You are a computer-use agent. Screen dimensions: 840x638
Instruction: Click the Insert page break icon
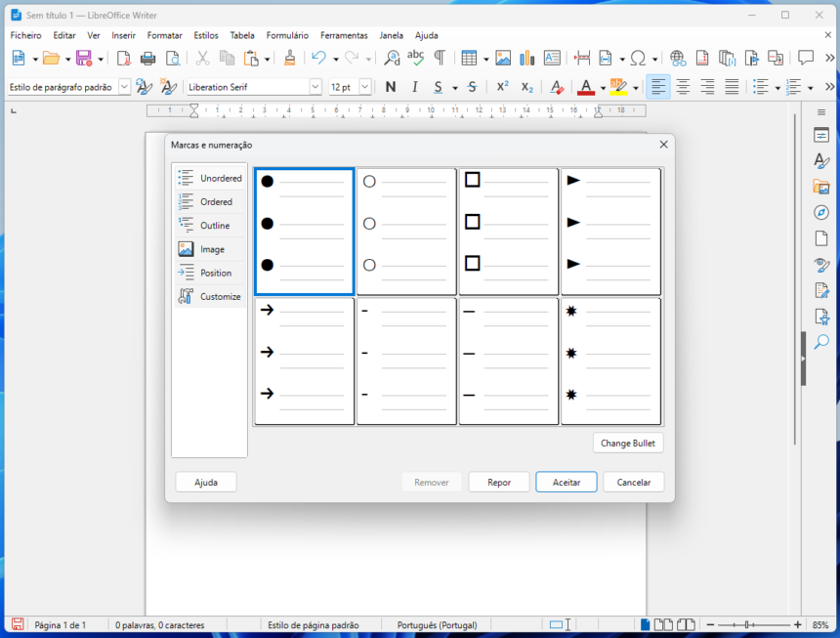pos(582,58)
